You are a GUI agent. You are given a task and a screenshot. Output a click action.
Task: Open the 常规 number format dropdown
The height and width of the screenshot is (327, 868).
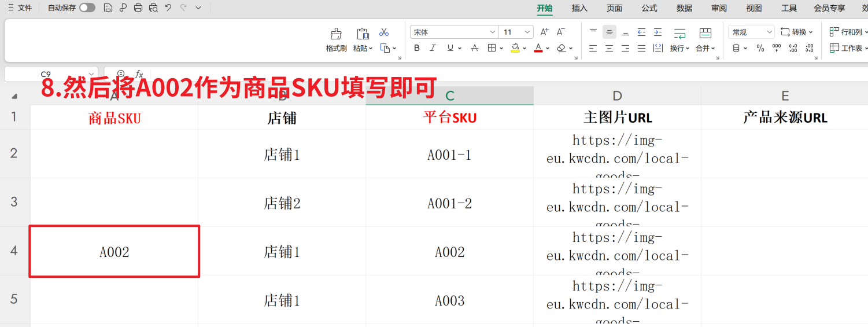pos(769,32)
